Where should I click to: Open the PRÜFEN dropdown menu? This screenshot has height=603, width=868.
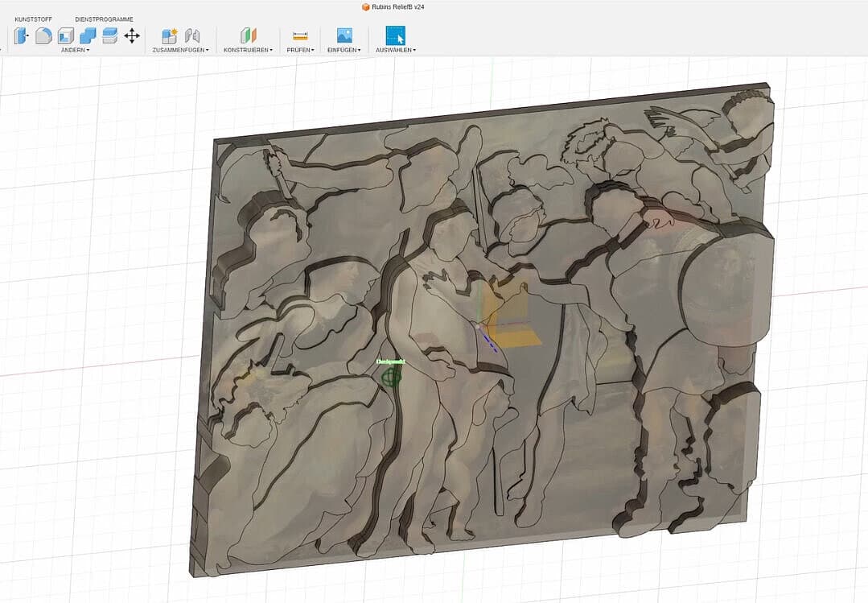300,50
